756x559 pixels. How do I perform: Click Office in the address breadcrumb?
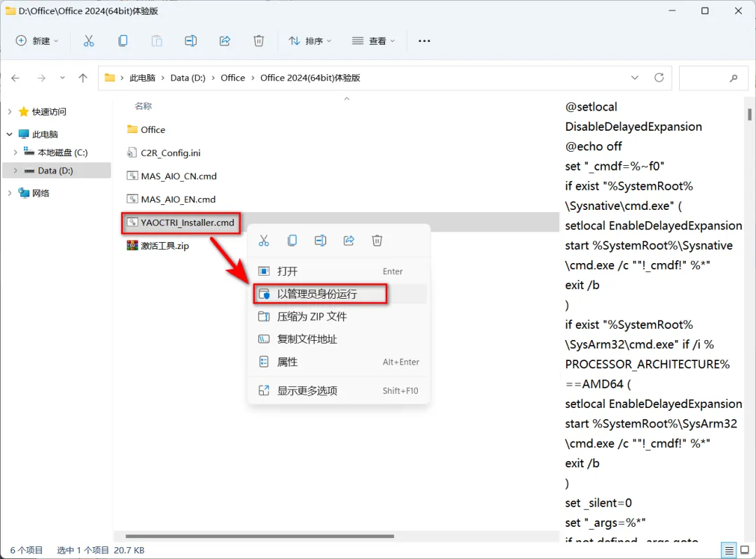tap(233, 78)
